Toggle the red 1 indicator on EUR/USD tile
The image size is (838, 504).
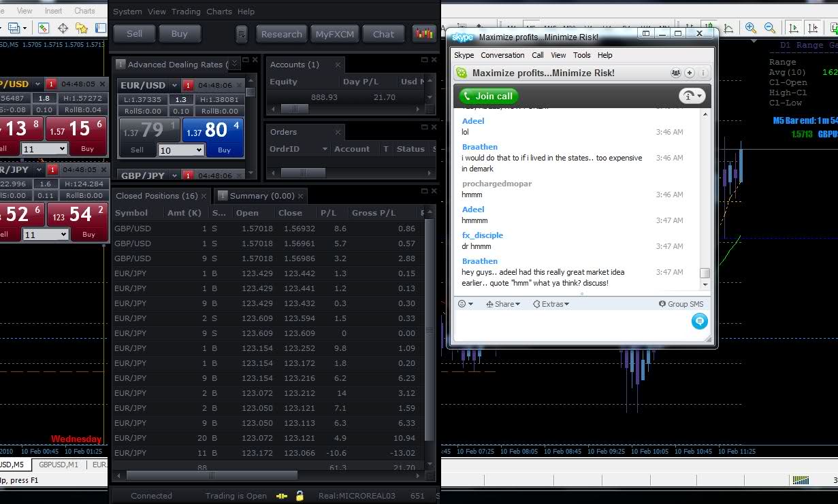[189, 85]
